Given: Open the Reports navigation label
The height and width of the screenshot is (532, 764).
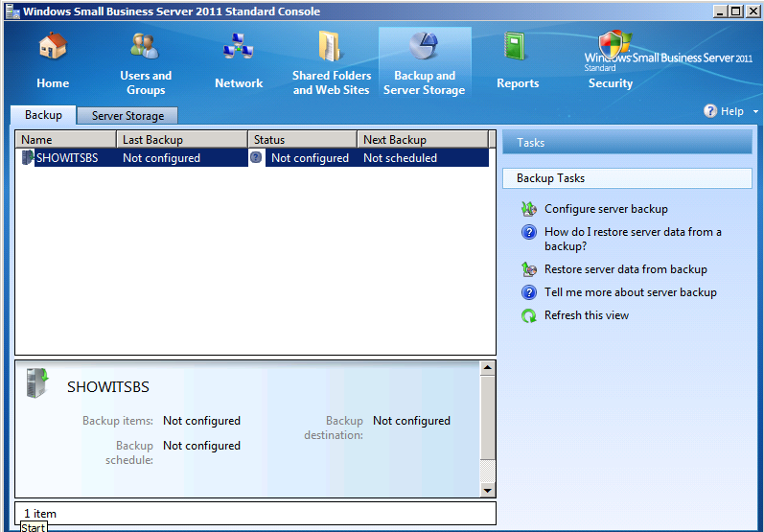Looking at the screenshot, I should pos(518,83).
